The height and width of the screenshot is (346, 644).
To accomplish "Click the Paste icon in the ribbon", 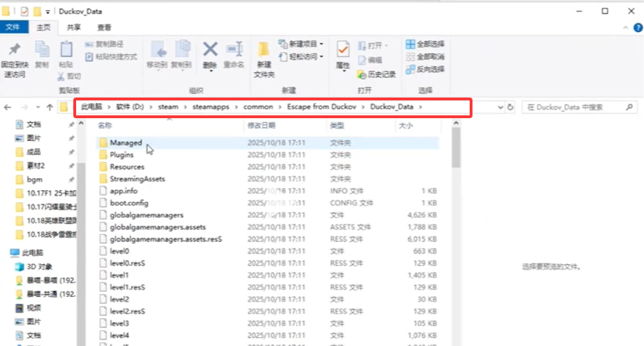I will pos(66,51).
